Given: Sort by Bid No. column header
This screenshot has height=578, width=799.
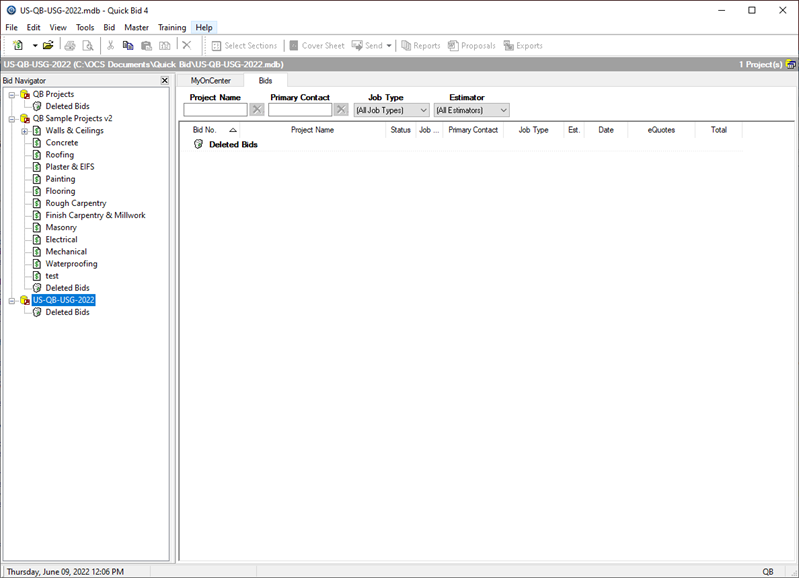Looking at the screenshot, I should pos(212,130).
